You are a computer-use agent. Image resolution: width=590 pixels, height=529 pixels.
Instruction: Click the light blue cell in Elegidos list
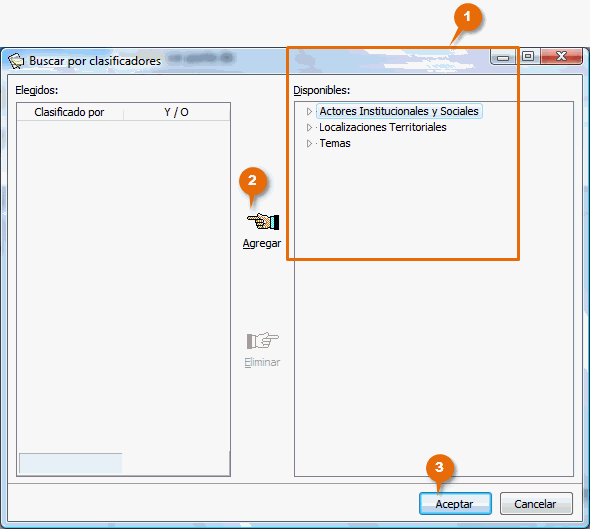(71, 463)
